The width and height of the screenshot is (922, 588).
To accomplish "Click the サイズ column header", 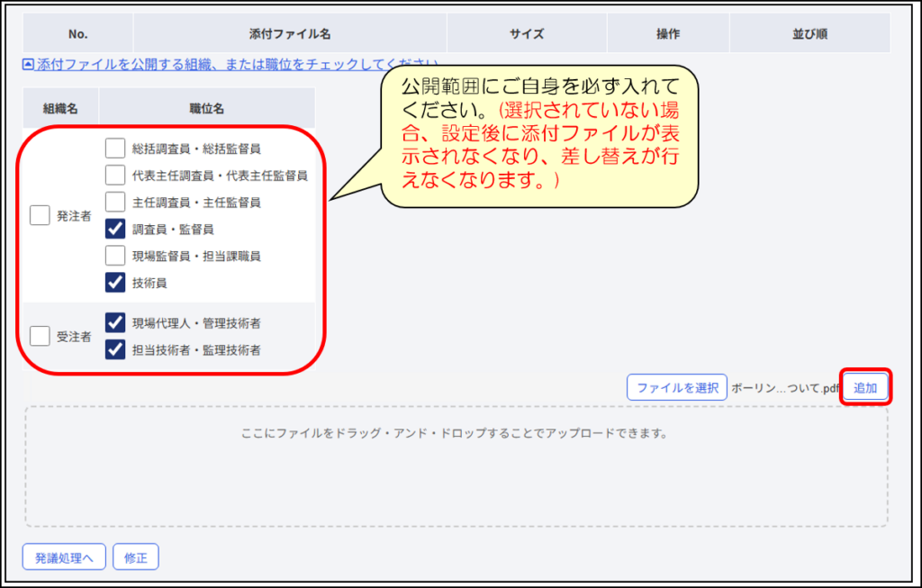I will [527, 33].
